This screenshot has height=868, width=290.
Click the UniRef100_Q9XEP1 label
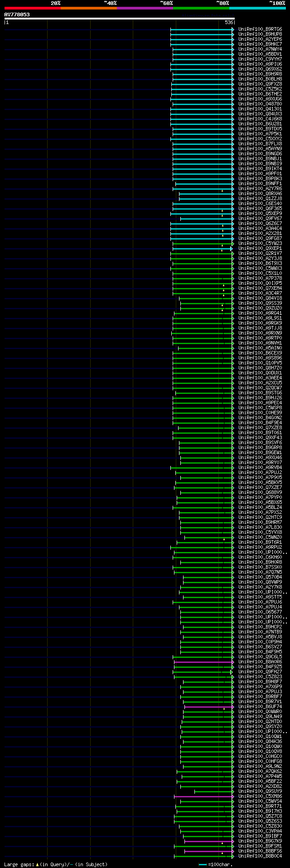260,249
